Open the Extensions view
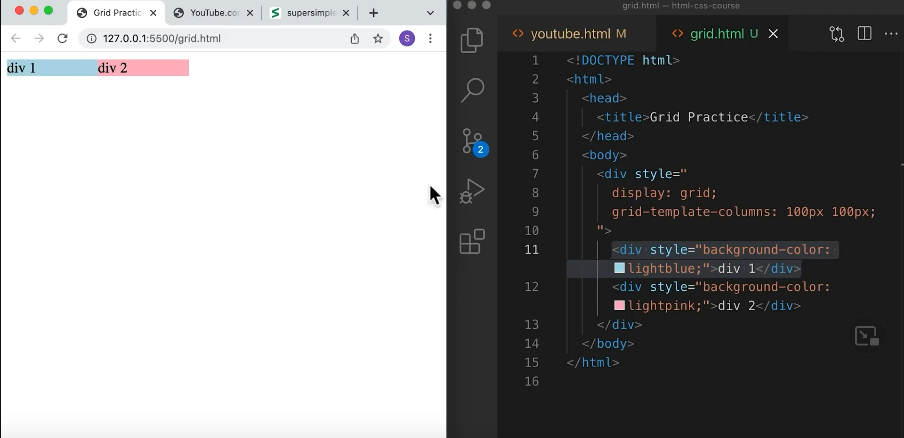904x438 pixels. pyautogui.click(x=472, y=242)
